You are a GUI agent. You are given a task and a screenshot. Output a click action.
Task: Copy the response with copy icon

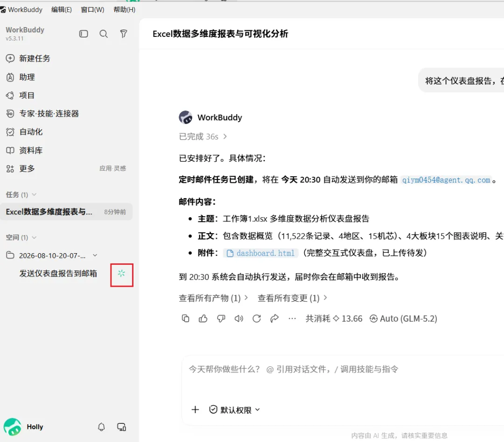(185, 318)
